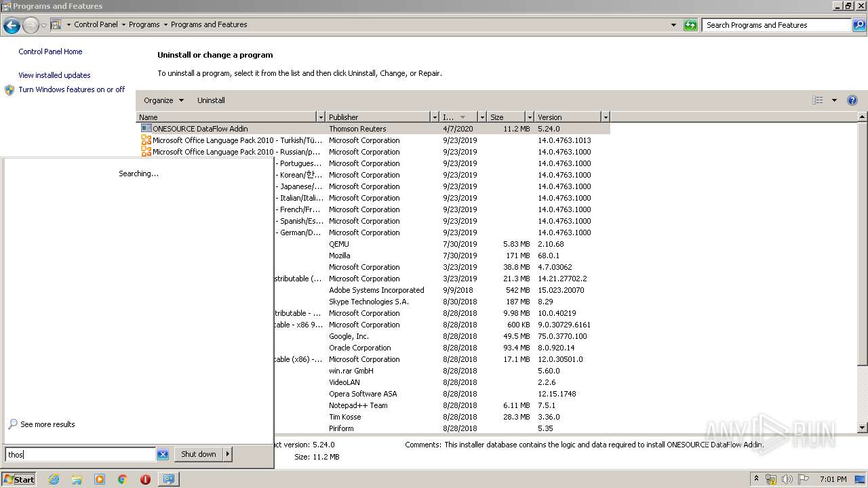Sort by the Version column header

(568, 117)
